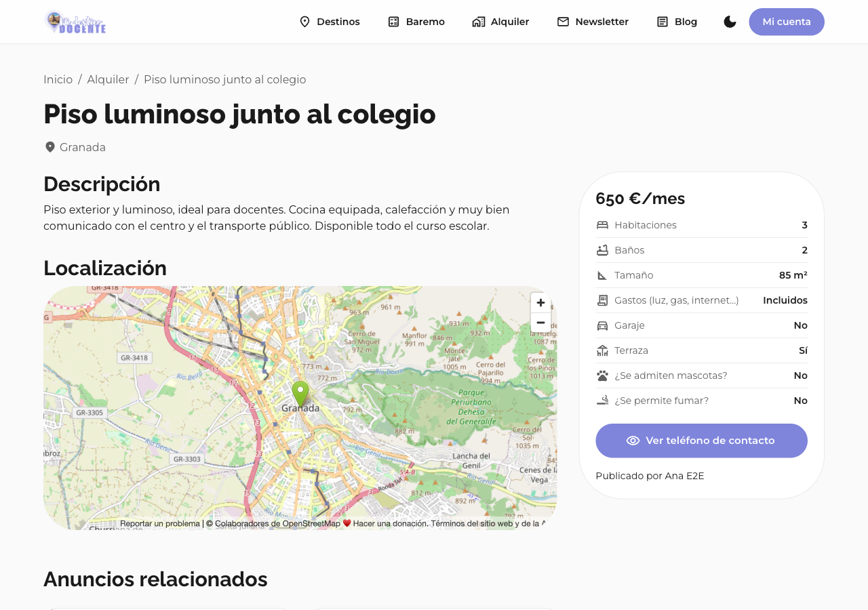Toggle dark mode with moon icon

coord(730,22)
